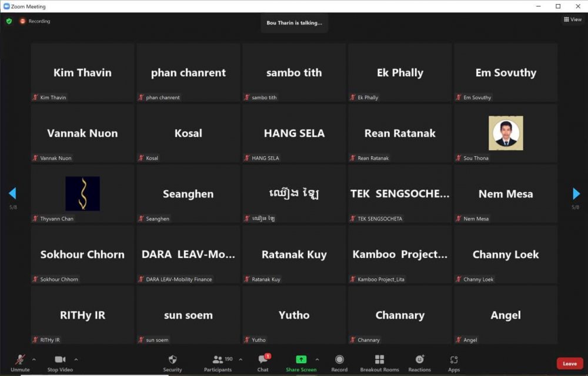Open the Chat panel
The image size is (588, 376).
point(263,360)
